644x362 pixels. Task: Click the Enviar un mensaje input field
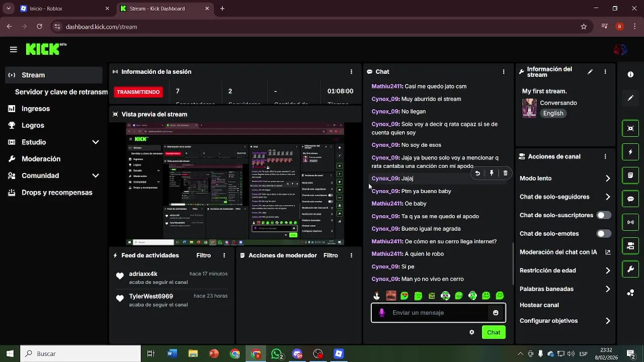tap(438, 313)
